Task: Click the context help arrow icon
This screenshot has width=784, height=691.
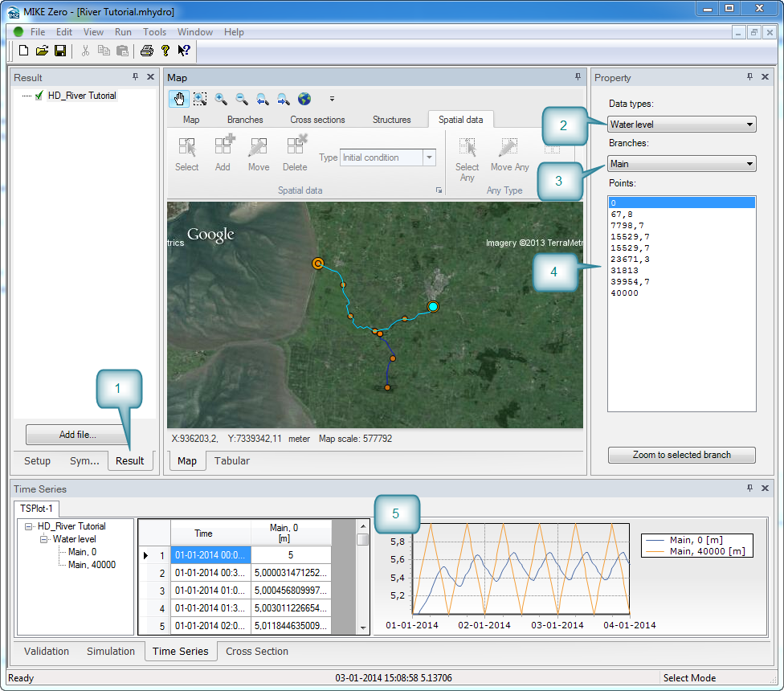Action: pyautogui.click(x=183, y=51)
